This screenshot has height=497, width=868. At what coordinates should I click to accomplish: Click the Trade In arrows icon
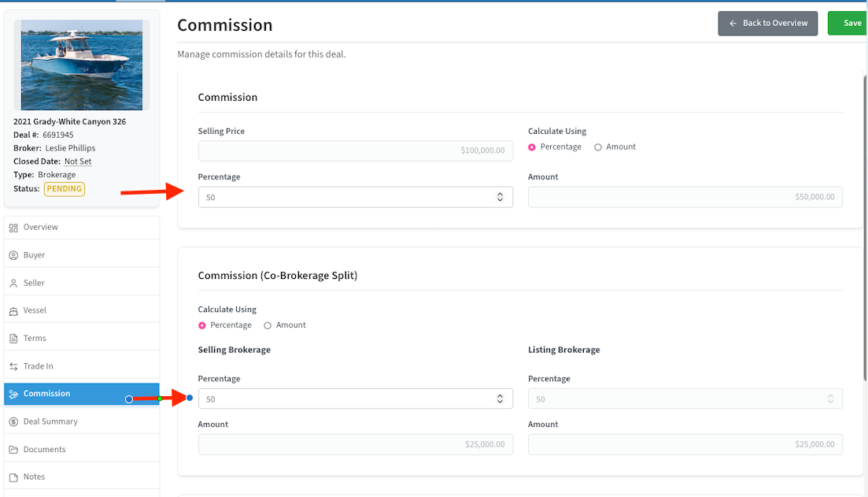click(x=13, y=366)
